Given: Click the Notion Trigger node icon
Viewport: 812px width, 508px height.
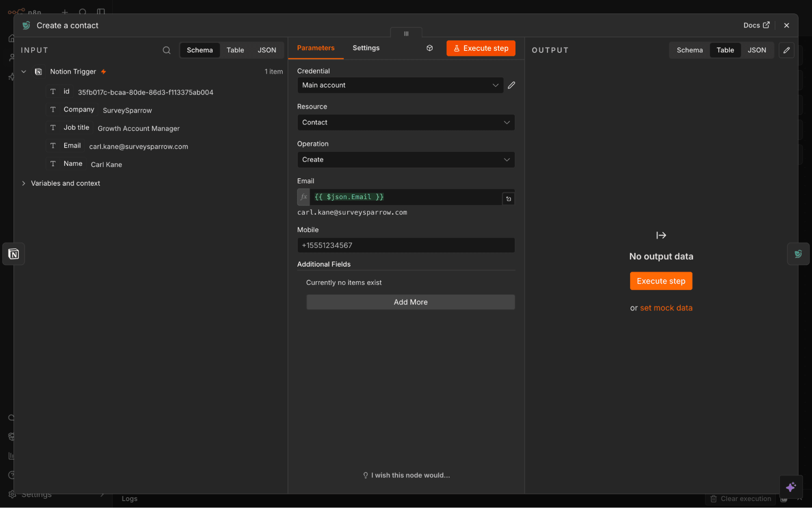Looking at the screenshot, I should click(39, 72).
